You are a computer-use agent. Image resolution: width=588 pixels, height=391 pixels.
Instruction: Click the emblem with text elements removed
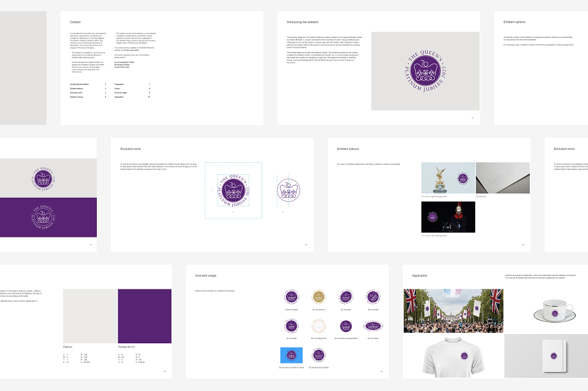(345, 327)
